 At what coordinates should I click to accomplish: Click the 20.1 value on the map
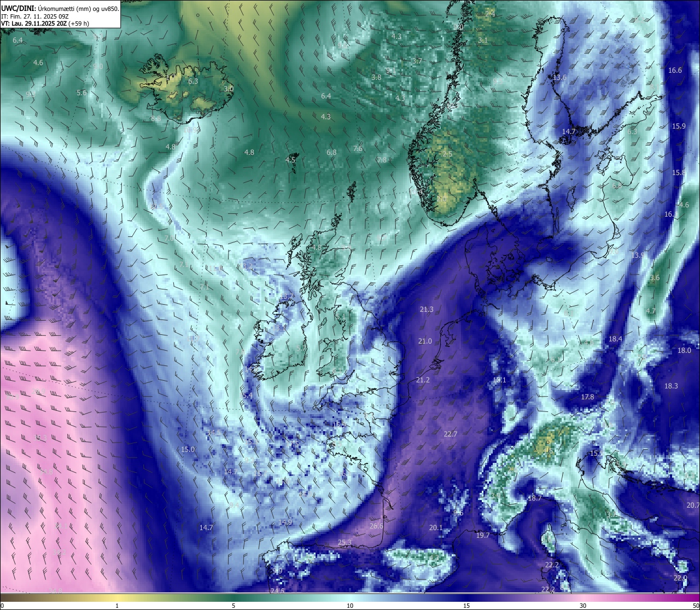coord(436,528)
